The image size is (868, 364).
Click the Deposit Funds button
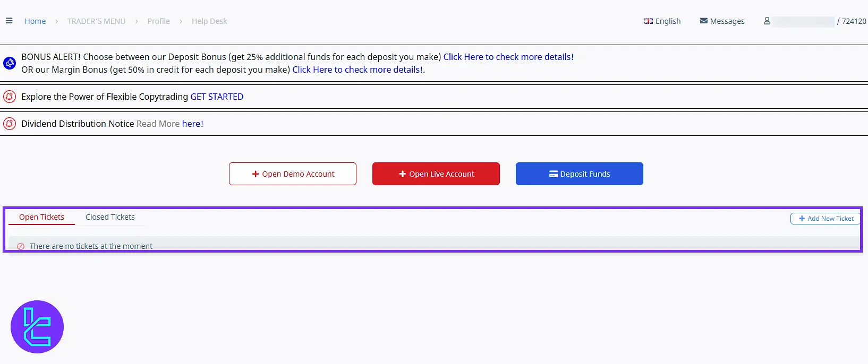pos(579,174)
